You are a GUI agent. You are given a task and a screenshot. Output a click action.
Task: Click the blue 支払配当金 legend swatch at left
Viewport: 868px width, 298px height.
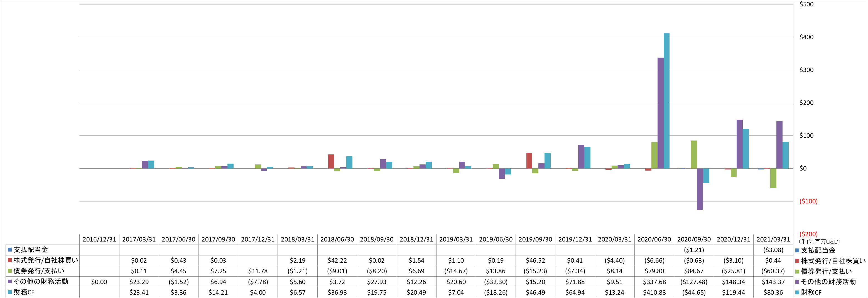tap(10, 250)
